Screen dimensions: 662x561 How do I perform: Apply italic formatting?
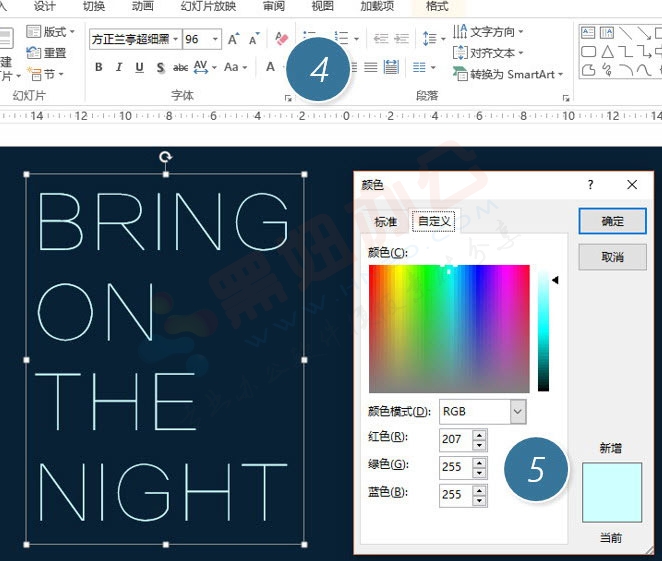(x=118, y=68)
